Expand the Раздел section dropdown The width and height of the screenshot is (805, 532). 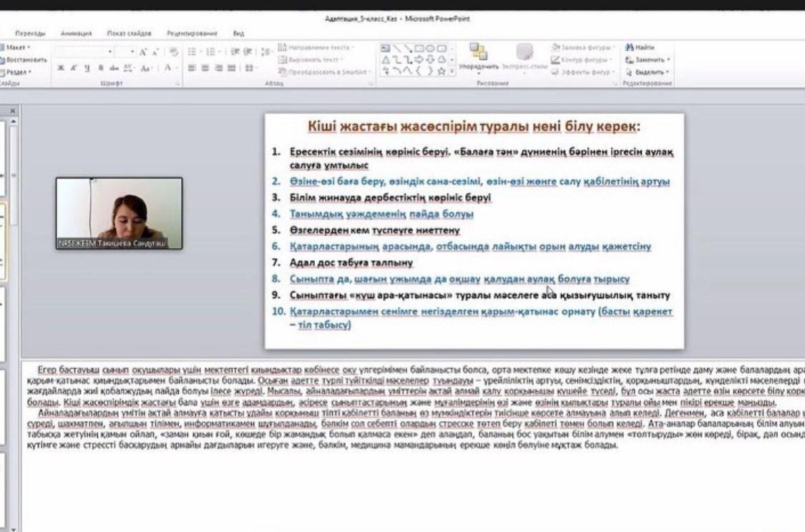click(x=17, y=72)
